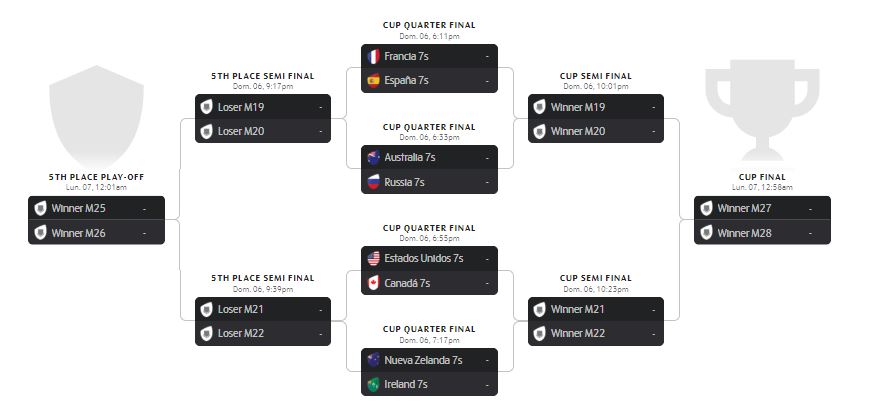The width and height of the screenshot is (878, 411).
Task: Click the Spain flag icon
Action: coord(374,81)
